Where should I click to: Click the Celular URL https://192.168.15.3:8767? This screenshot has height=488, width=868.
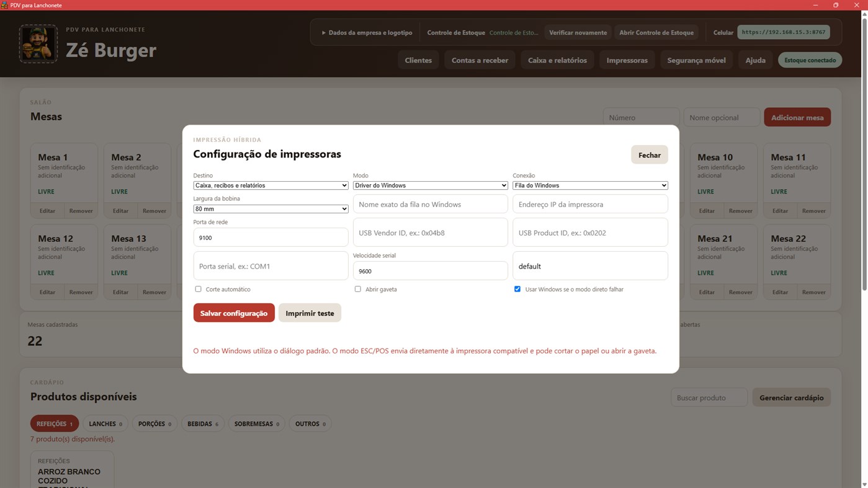click(784, 32)
